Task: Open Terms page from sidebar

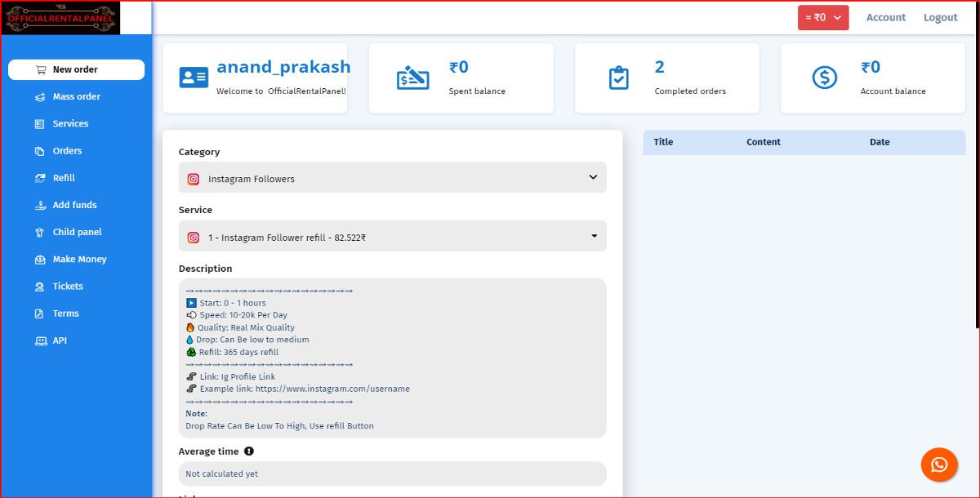Action: pos(65,313)
